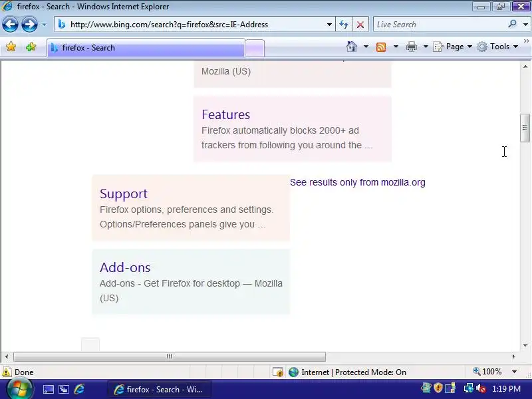Screen dimensions: 532x399
Task: Open the Features link
Action: coord(225,114)
